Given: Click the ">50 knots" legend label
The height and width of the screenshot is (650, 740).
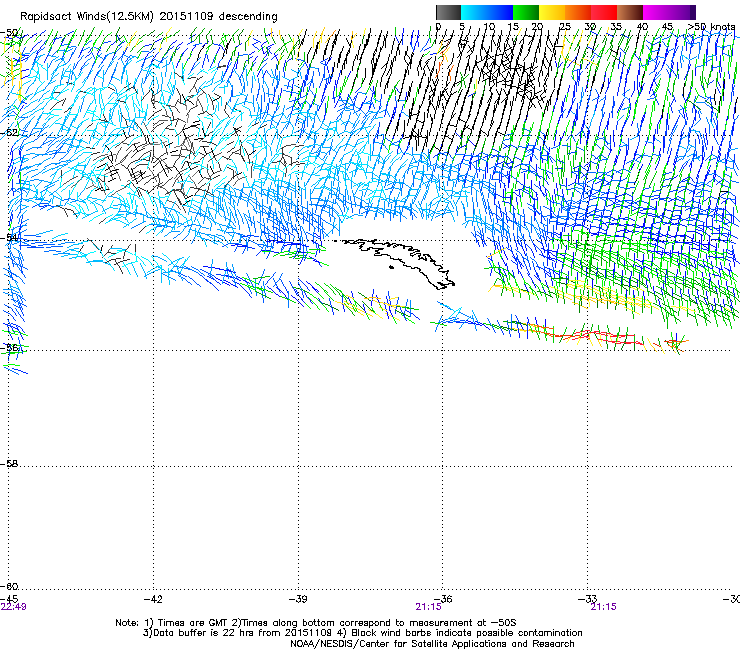Looking at the screenshot, I should tap(711, 26).
